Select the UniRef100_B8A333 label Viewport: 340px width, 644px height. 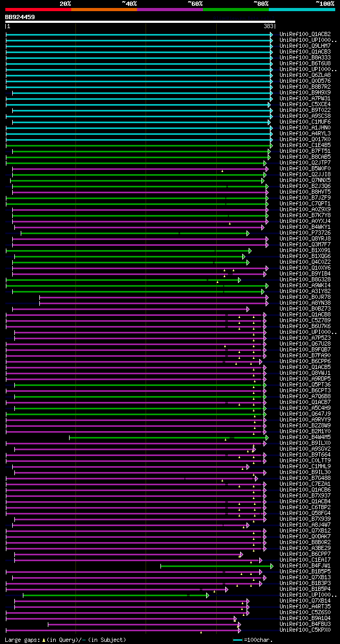tap(305, 58)
